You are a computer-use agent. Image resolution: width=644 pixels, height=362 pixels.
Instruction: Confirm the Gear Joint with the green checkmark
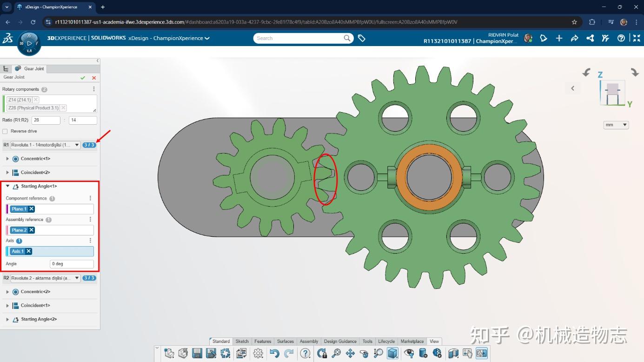[82, 77]
